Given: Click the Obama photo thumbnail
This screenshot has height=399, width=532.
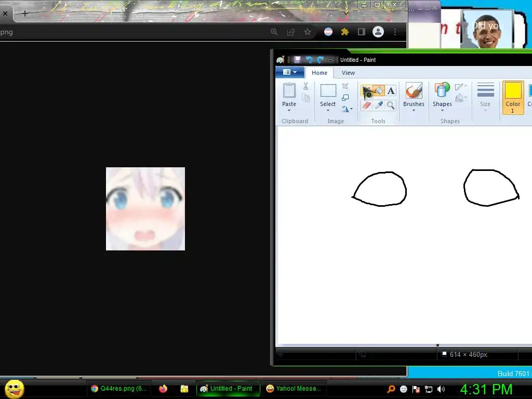Looking at the screenshot, I should pyautogui.click(x=487, y=30).
